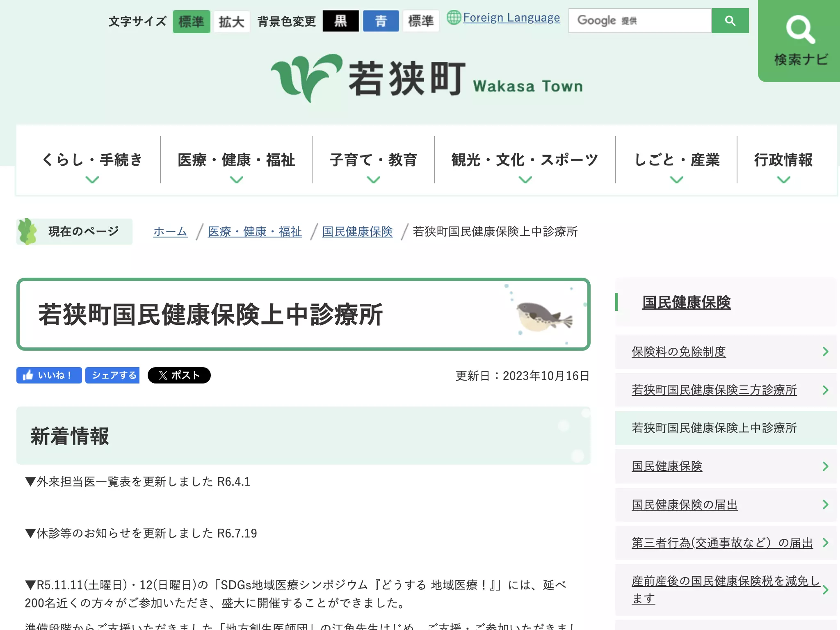
Task: Click the X ポスト share button
Action: pos(179,375)
